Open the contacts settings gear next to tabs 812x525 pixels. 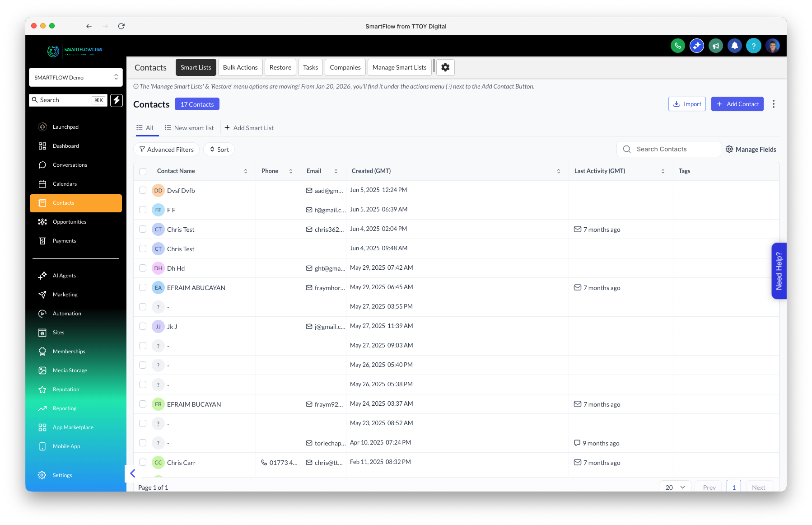pos(445,67)
